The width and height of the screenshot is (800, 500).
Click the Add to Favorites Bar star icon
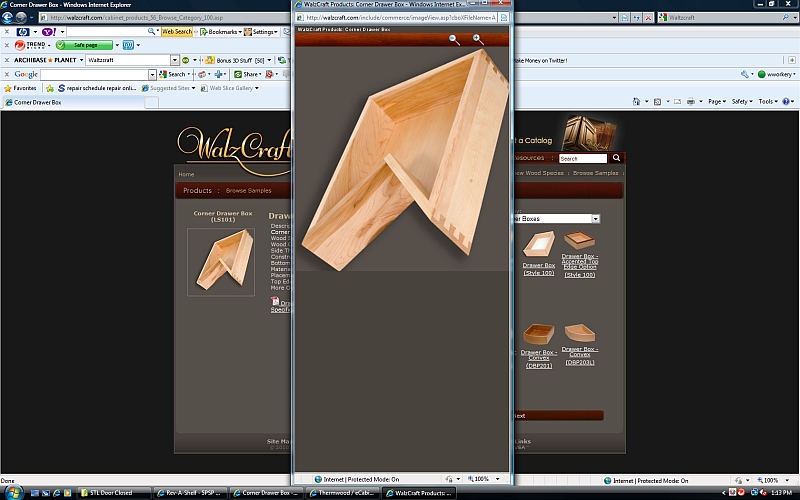click(49, 88)
